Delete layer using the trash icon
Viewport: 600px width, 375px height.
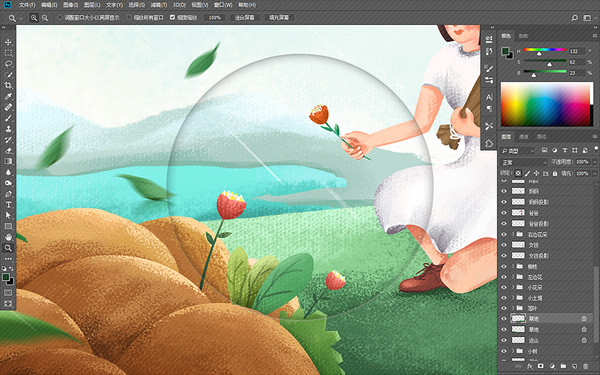[x=585, y=366]
